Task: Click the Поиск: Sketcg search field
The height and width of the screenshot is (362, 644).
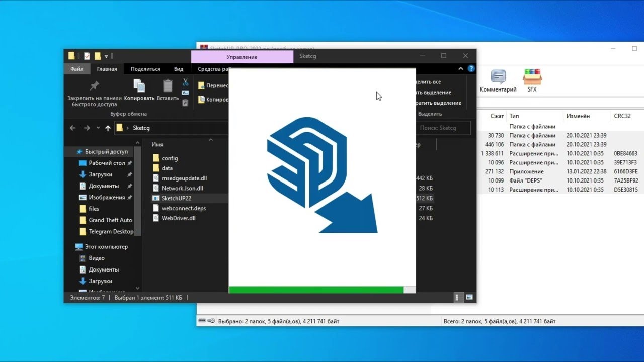Action: [x=443, y=128]
